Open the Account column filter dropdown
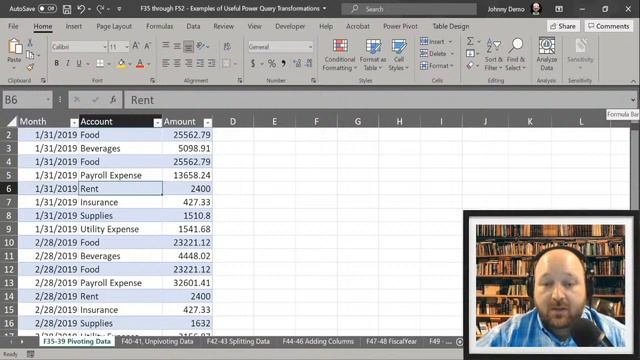640x360 pixels. pos(157,122)
